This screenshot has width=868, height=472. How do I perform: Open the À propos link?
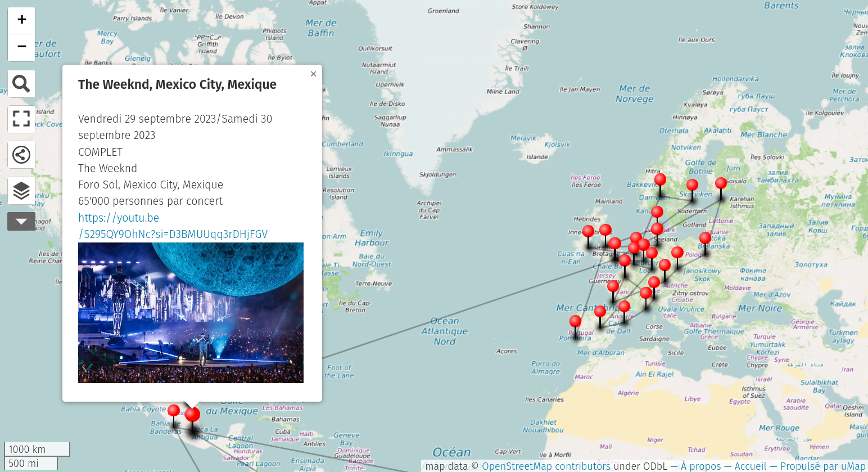700,466
